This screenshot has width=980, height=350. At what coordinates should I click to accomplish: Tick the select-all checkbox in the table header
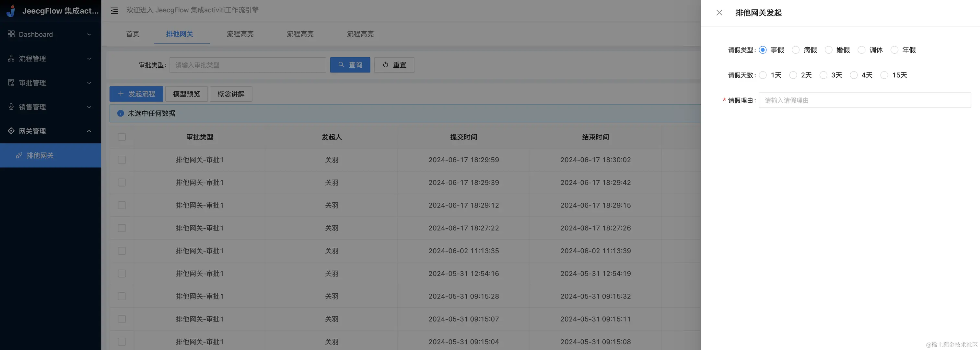click(x=122, y=137)
